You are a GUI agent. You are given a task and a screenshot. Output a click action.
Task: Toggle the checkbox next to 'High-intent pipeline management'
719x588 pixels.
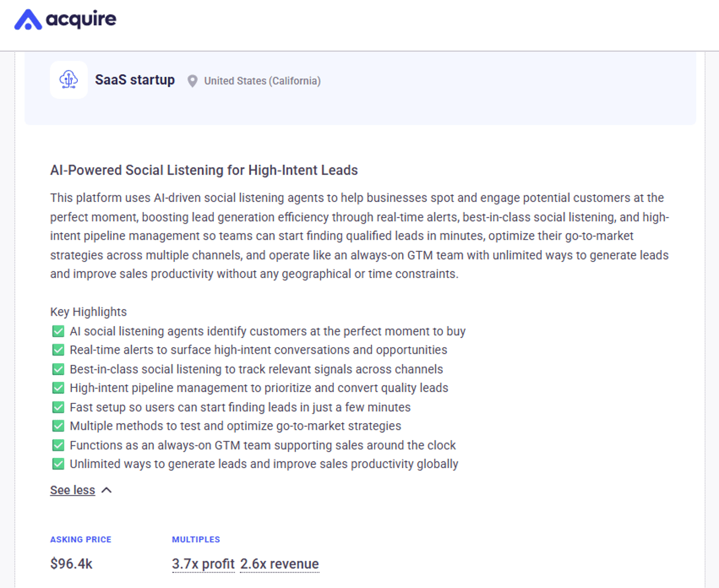(x=58, y=388)
